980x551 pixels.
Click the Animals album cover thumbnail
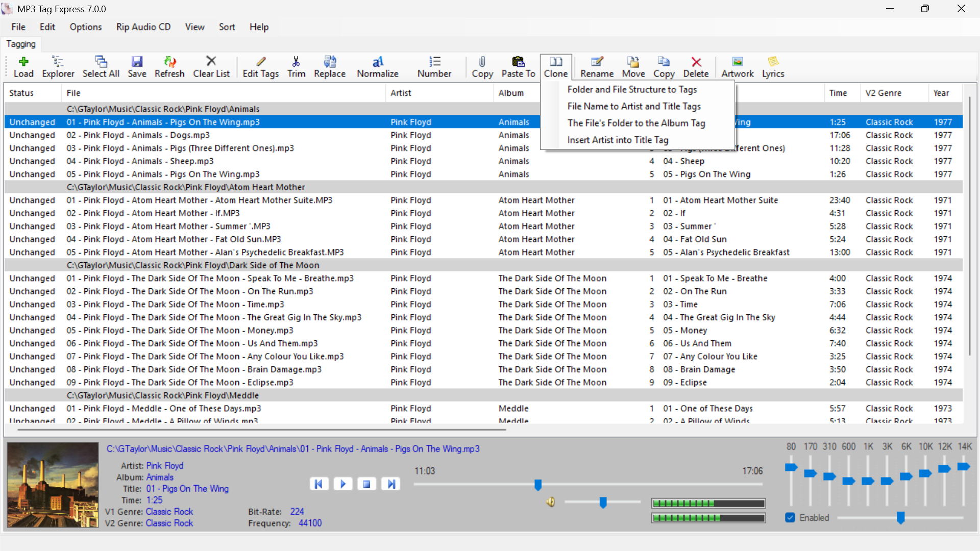pyautogui.click(x=53, y=485)
